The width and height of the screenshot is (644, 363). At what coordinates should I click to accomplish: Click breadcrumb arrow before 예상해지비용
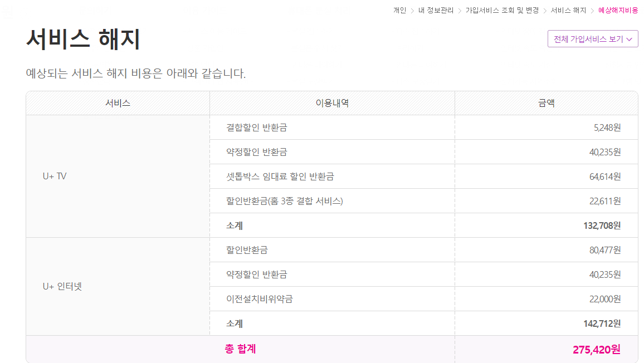pyautogui.click(x=592, y=10)
